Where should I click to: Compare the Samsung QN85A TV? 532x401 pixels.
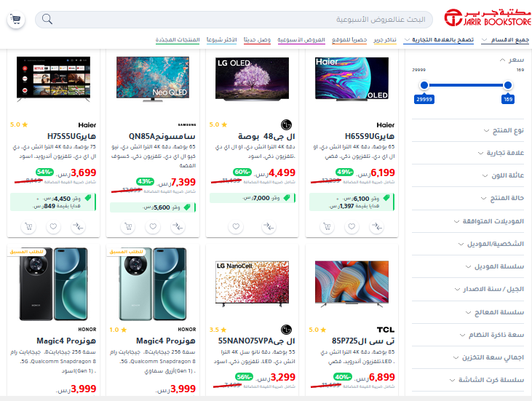coord(178,226)
